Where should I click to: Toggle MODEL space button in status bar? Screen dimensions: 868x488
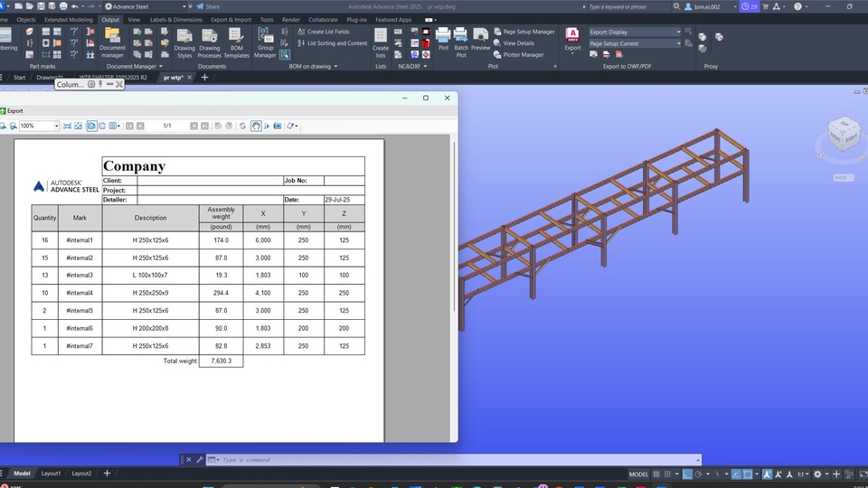[638, 474]
